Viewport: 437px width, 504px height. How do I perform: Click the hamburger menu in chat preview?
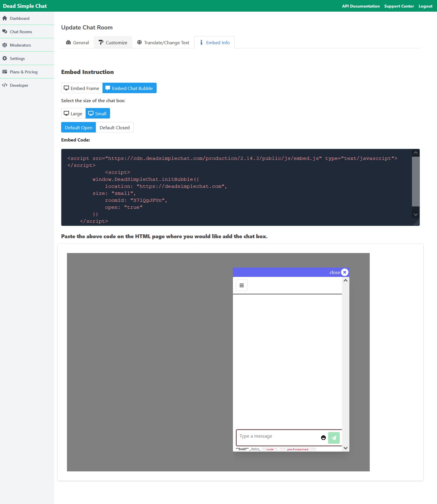(242, 285)
